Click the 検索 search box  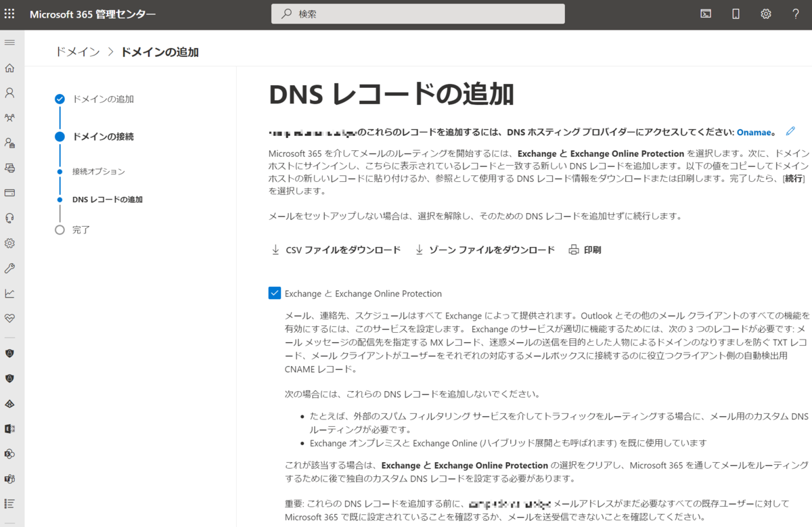click(418, 14)
